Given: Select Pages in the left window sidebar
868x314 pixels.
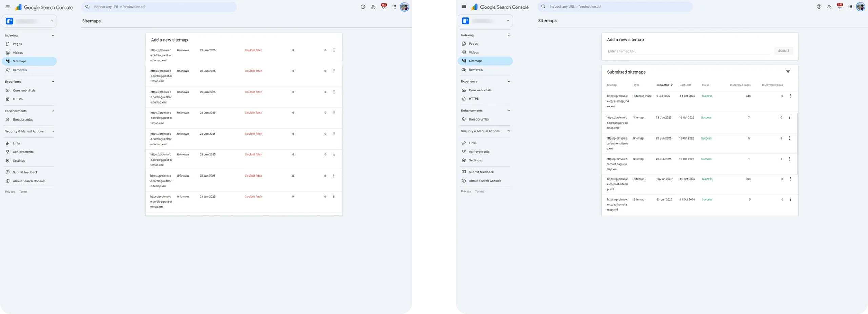Looking at the screenshot, I should [x=29, y=44].
